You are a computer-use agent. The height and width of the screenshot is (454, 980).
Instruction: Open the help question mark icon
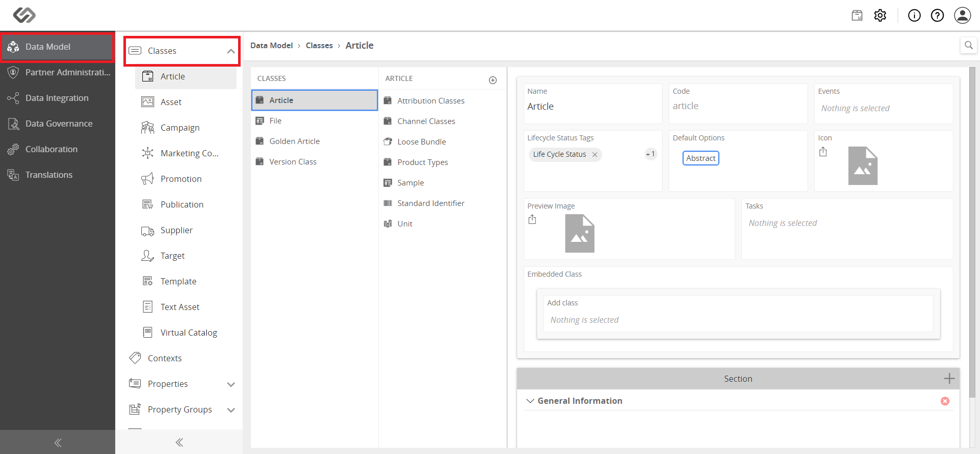[938, 15]
